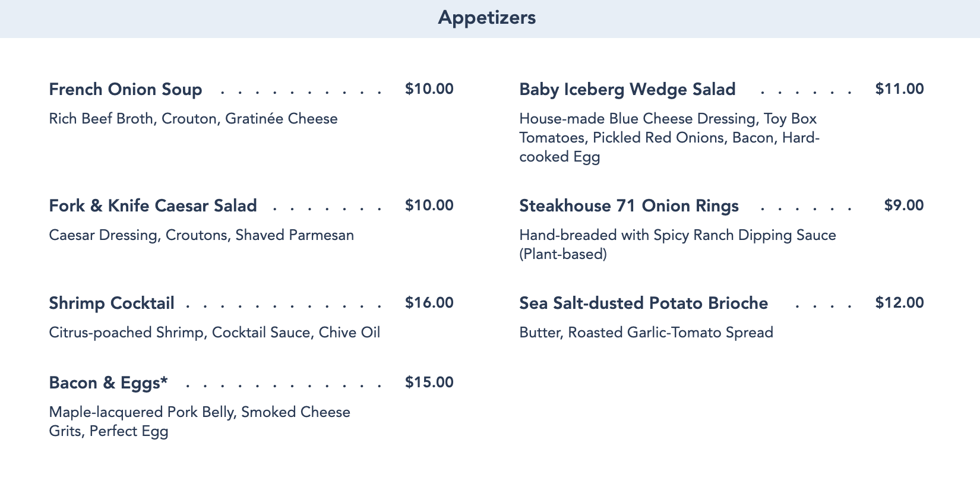Viewport: 980px width, 493px height.
Task: Click the French Onion Soup $10.00 price
Action: coord(429,89)
